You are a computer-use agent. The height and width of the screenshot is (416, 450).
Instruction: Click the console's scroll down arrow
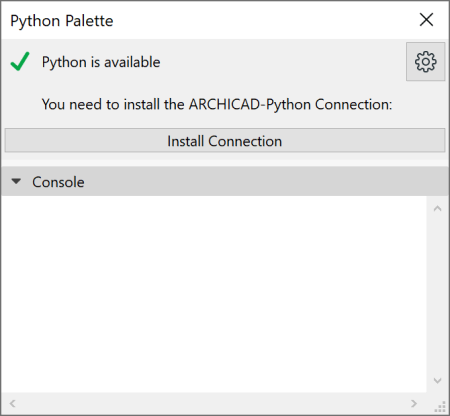click(437, 380)
